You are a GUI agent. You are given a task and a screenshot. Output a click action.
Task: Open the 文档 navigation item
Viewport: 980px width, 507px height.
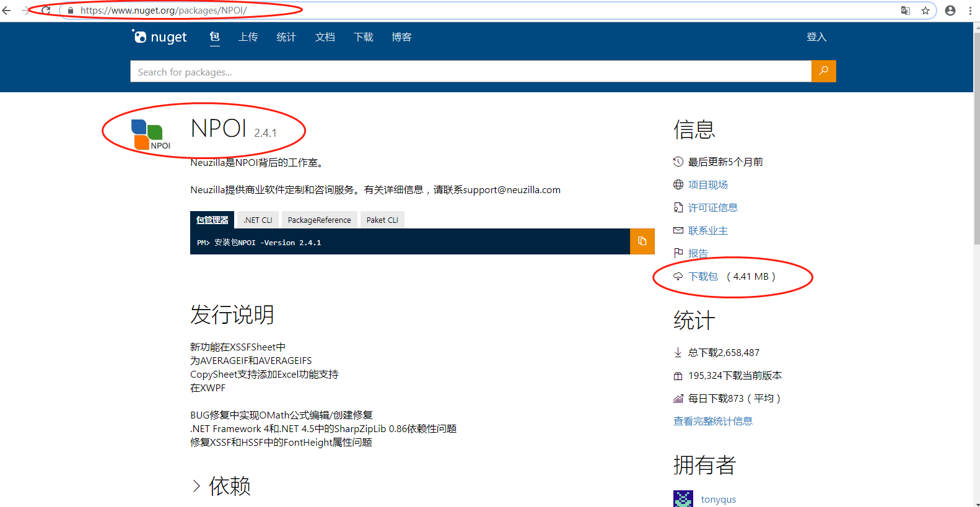coord(325,37)
